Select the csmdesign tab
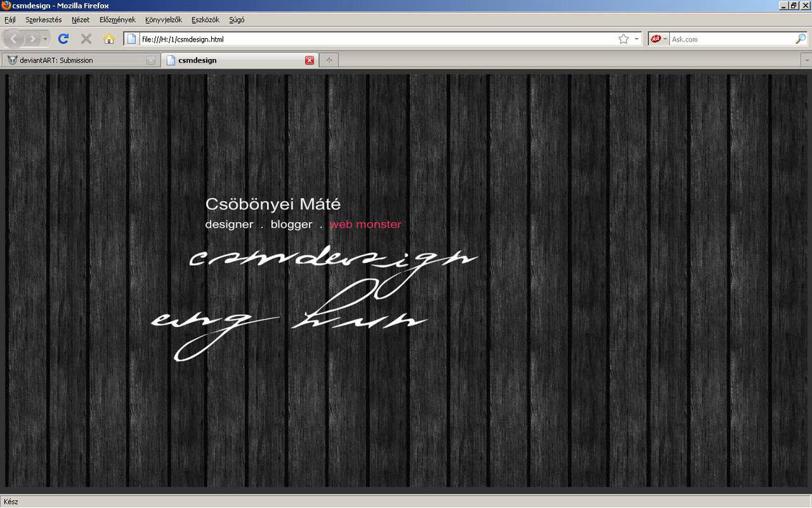812x508 pixels. click(x=239, y=60)
